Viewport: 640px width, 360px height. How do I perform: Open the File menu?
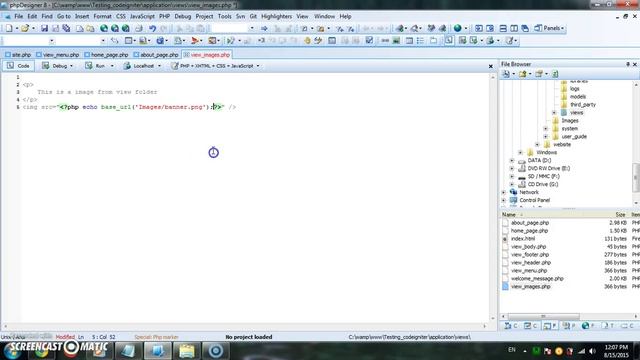coord(19,16)
